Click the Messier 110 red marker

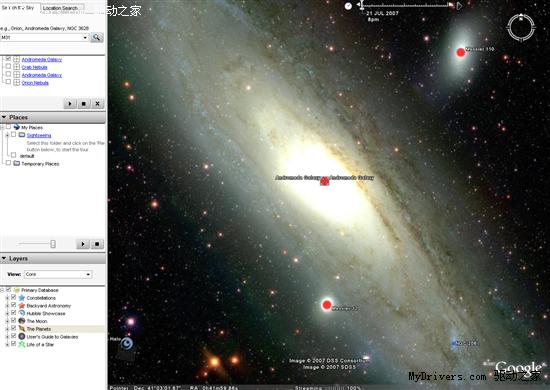pyautogui.click(x=461, y=53)
